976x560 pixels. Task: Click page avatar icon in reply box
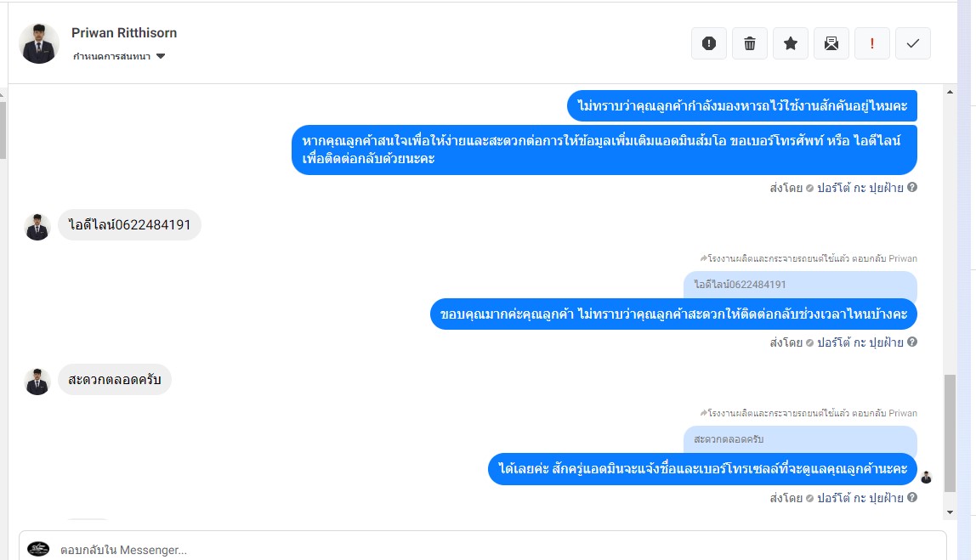(38, 549)
